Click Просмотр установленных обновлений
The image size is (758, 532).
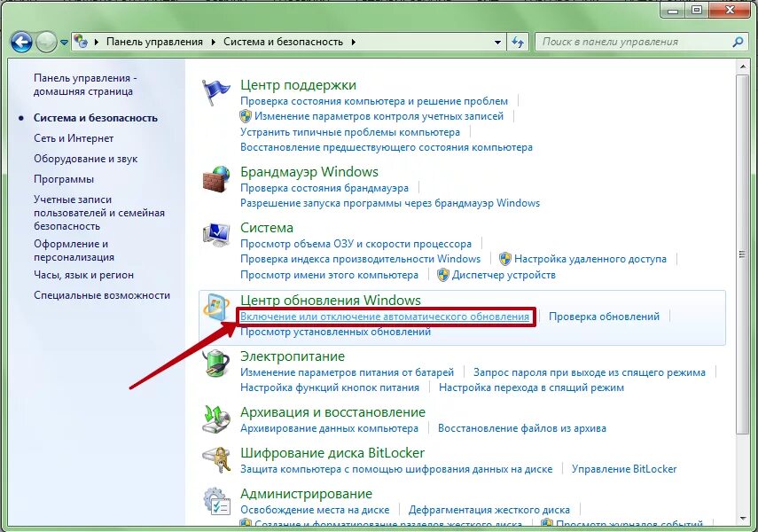click(335, 332)
